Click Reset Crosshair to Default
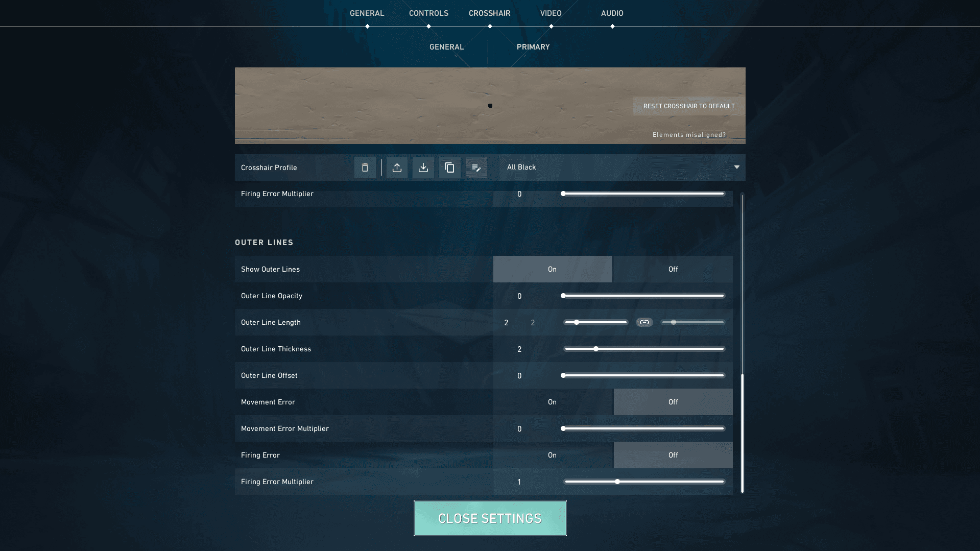Screen dimensions: 980x551 (688, 106)
